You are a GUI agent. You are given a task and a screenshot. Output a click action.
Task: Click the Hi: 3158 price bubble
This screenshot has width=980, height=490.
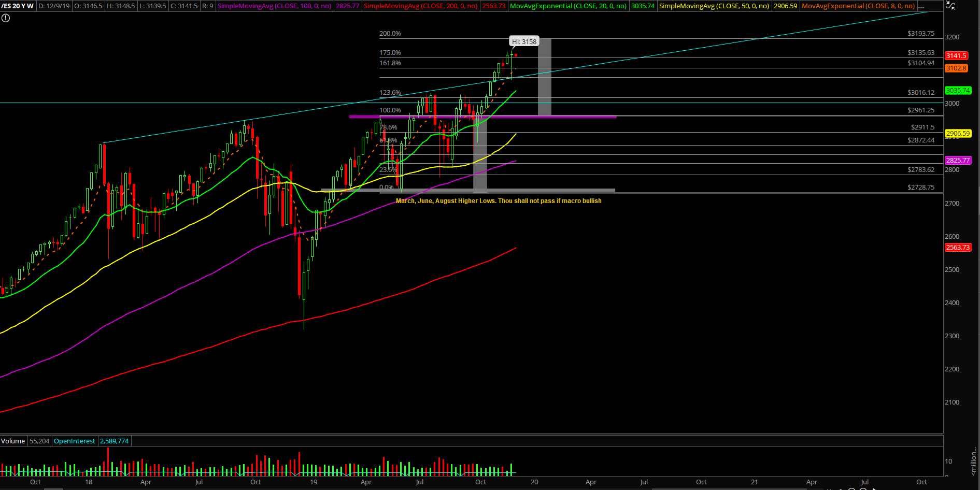tap(524, 41)
